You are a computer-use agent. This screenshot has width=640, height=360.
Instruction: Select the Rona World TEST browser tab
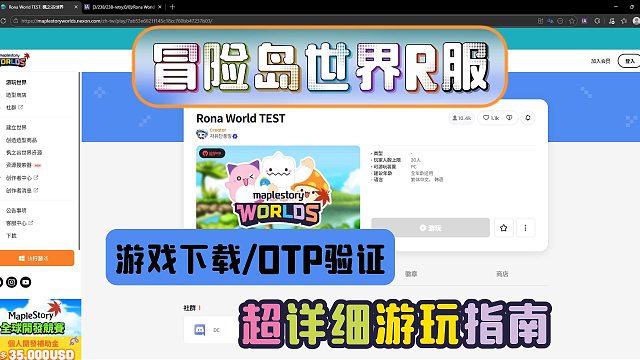coord(39,7)
